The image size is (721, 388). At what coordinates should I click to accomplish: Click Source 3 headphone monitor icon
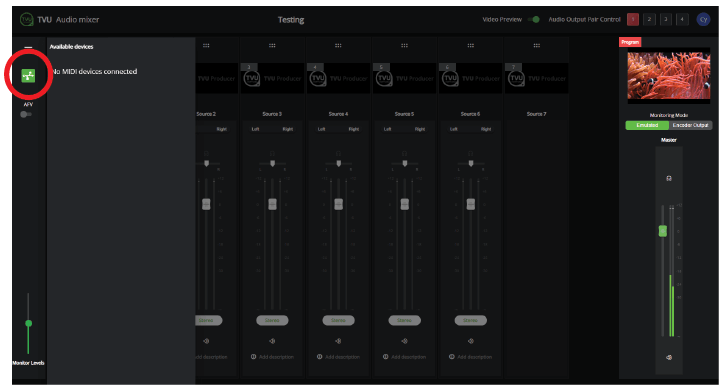click(x=272, y=153)
